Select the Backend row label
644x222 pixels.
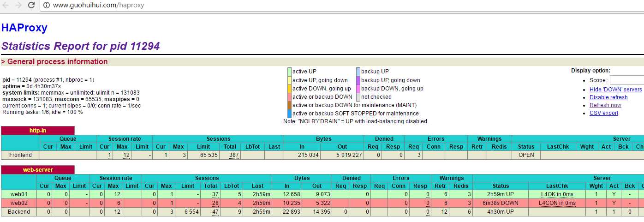(x=19, y=212)
